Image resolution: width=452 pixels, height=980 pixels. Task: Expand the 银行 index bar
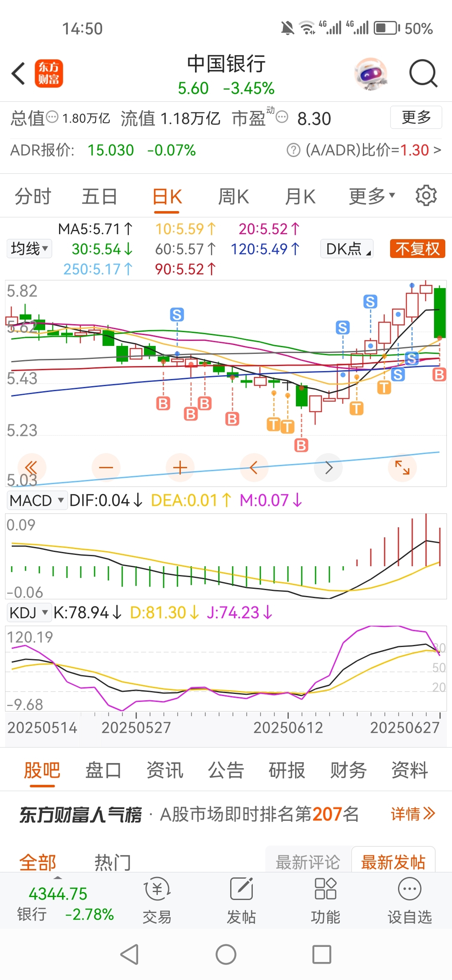coord(65,900)
